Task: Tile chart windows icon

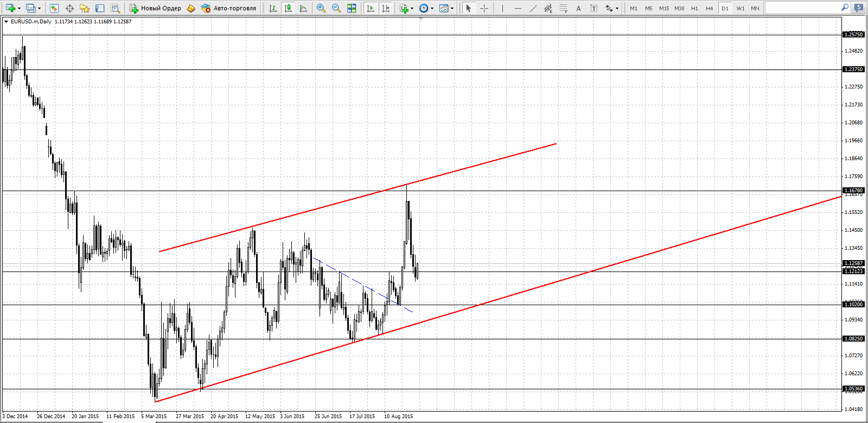Action: point(352,8)
